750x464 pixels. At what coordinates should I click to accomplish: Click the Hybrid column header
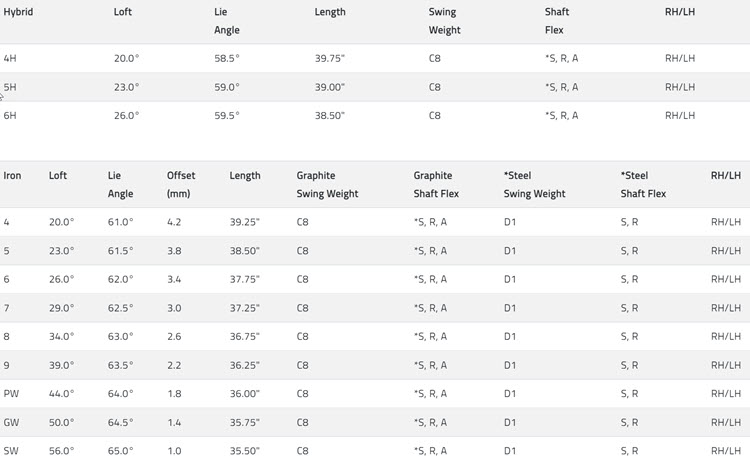click(19, 12)
